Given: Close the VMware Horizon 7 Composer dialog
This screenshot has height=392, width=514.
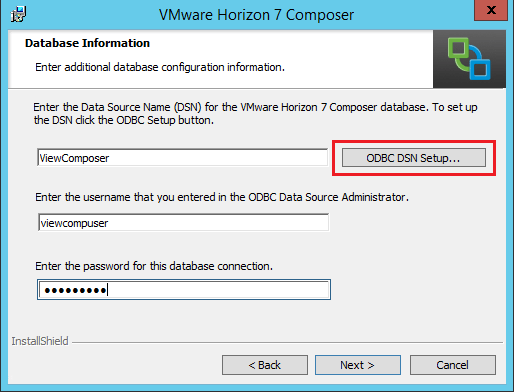Looking at the screenshot, I should 491,10.
